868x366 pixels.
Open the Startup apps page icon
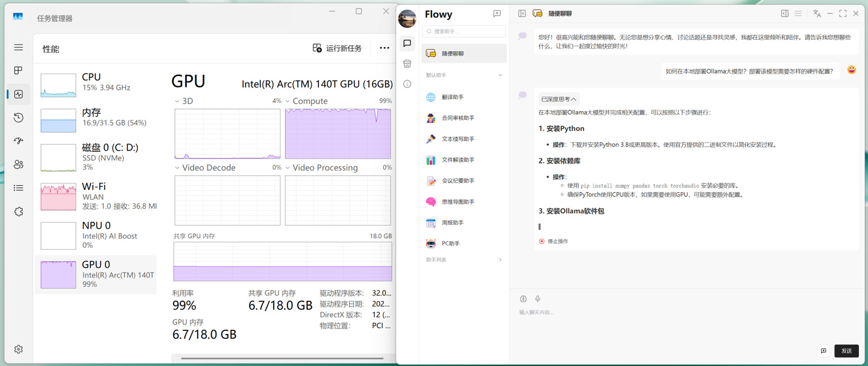click(x=19, y=141)
